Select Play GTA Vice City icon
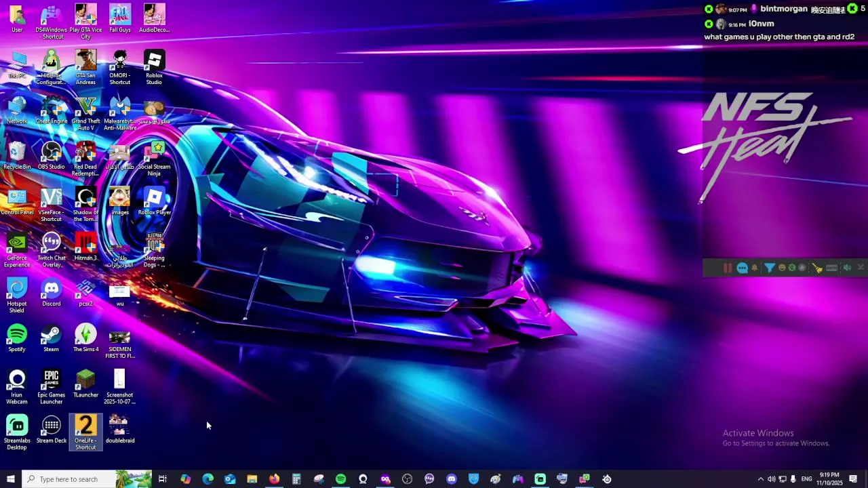868x488 pixels. click(x=85, y=22)
